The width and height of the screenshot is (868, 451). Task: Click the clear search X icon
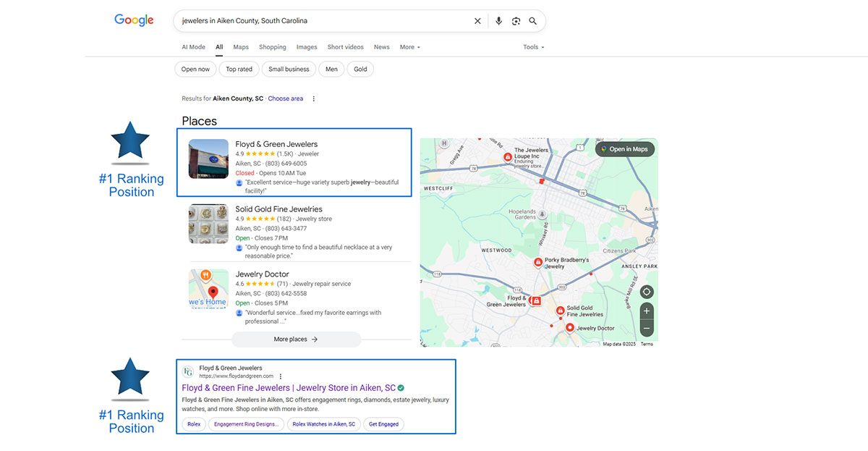click(x=477, y=21)
